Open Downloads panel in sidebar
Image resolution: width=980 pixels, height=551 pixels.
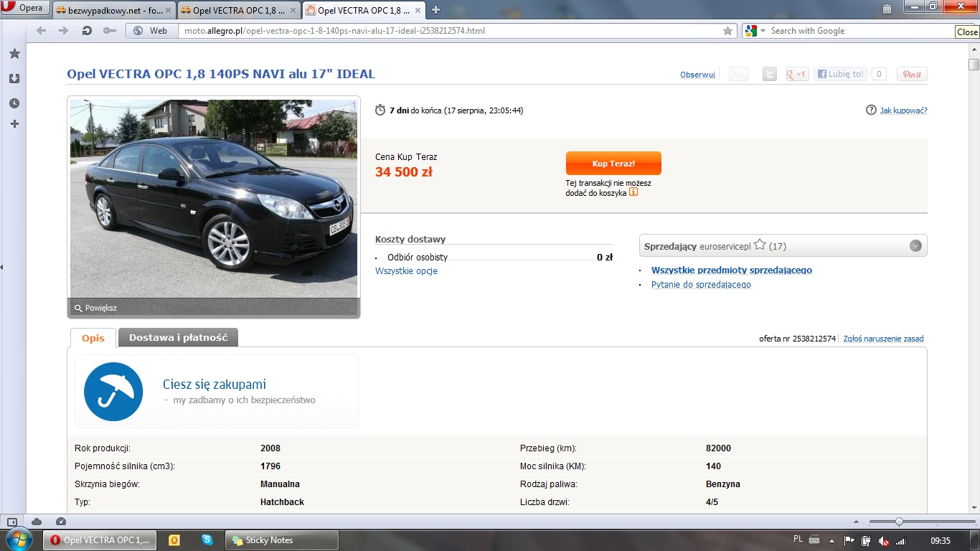coord(14,79)
